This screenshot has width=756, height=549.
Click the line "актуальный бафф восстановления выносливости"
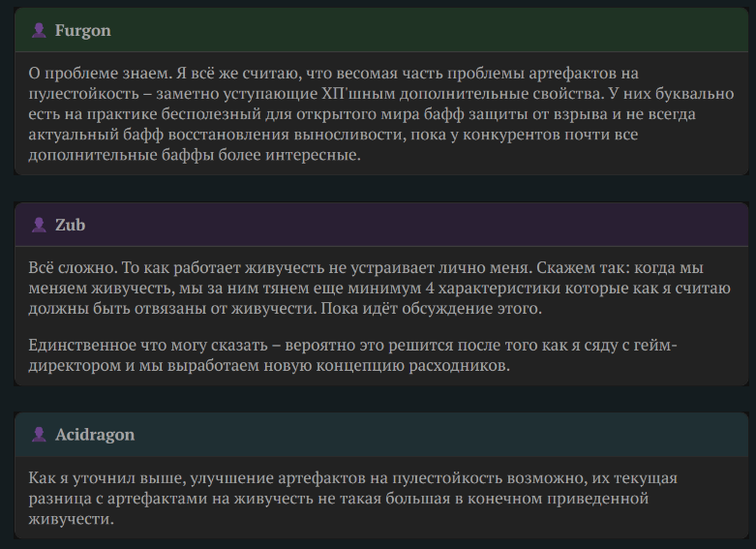tap(333, 135)
